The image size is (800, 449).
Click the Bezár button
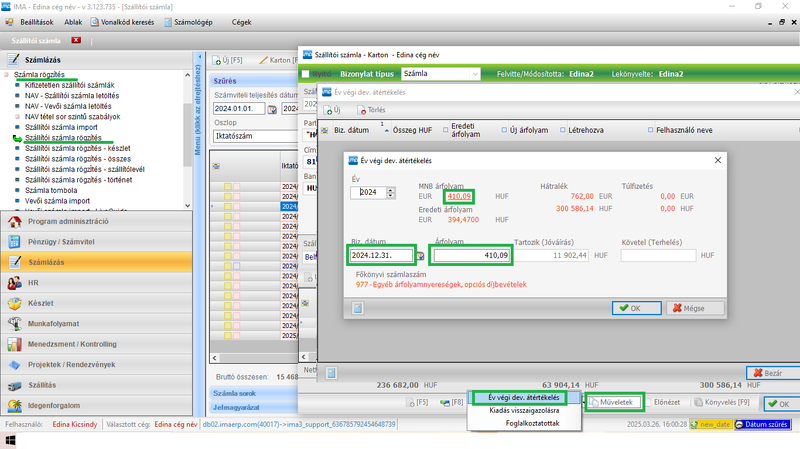click(772, 373)
